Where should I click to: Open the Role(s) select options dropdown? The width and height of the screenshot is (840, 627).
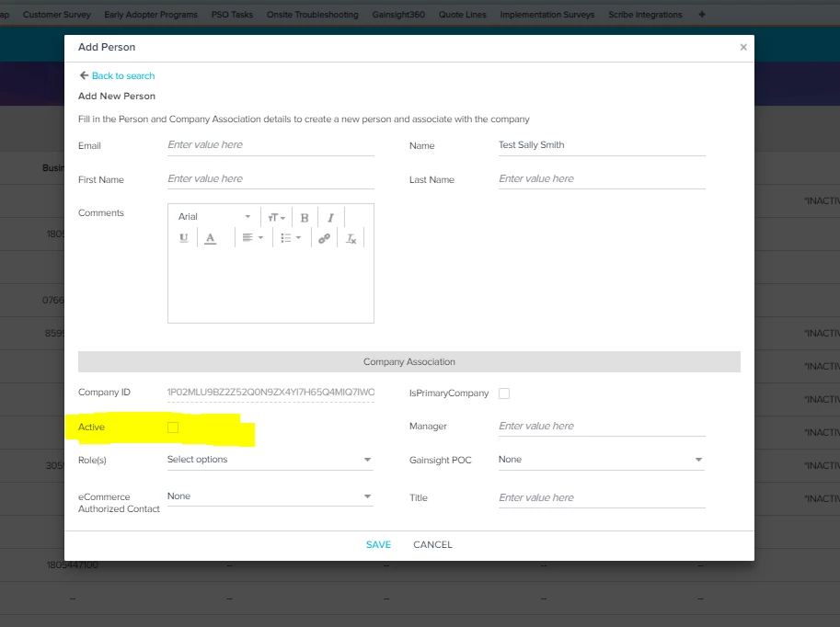tap(270, 460)
